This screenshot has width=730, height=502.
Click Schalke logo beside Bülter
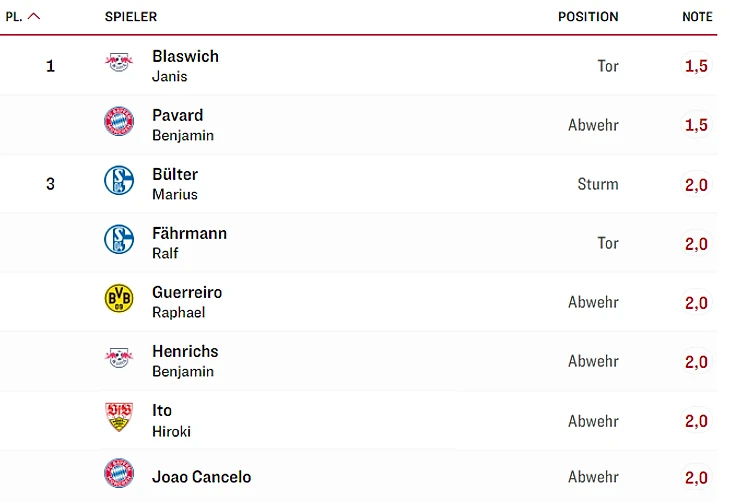pyautogui.click(x=118, y=181)
